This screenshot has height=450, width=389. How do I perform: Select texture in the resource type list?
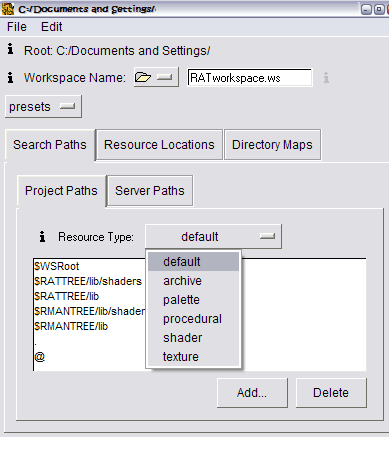(181, 357)
